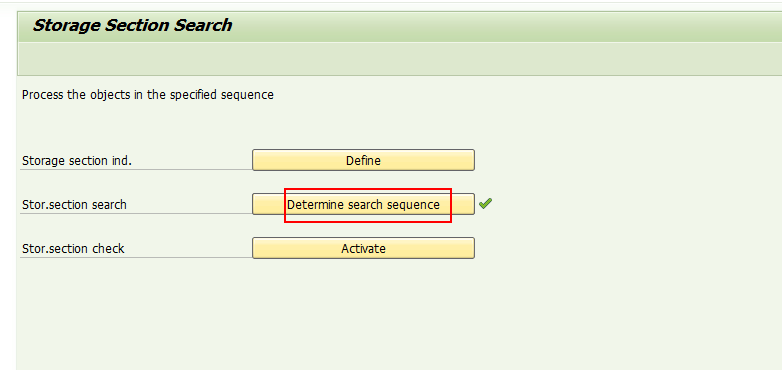Activate the storage section check
The height and width of the screenshot is (370, 782).
coord(363,248)
